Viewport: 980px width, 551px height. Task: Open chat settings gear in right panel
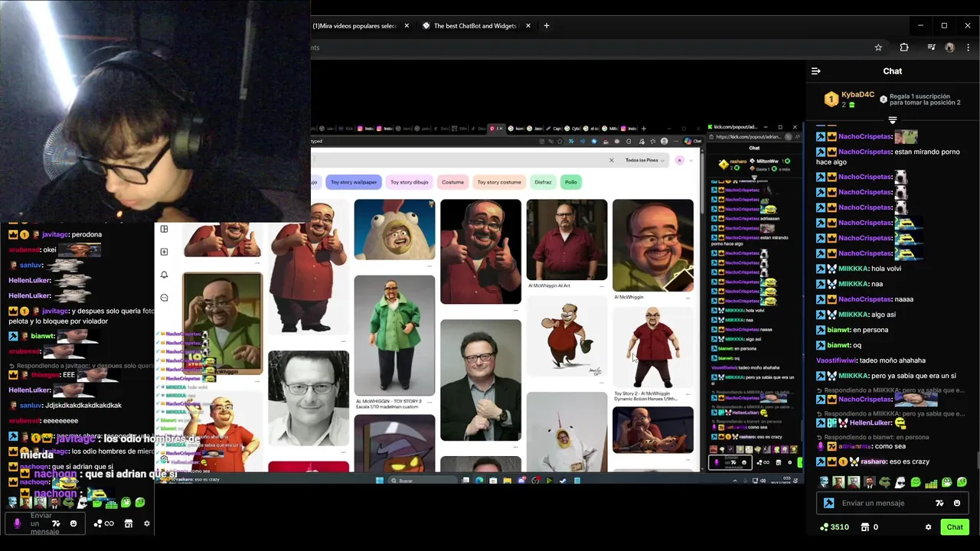point(928,527)
